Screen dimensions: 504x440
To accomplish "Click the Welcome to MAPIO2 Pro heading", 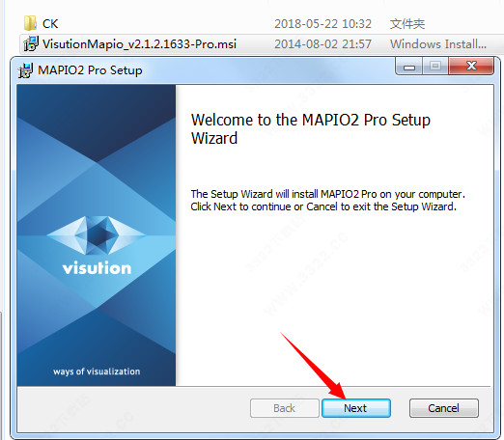I will 311,129.
